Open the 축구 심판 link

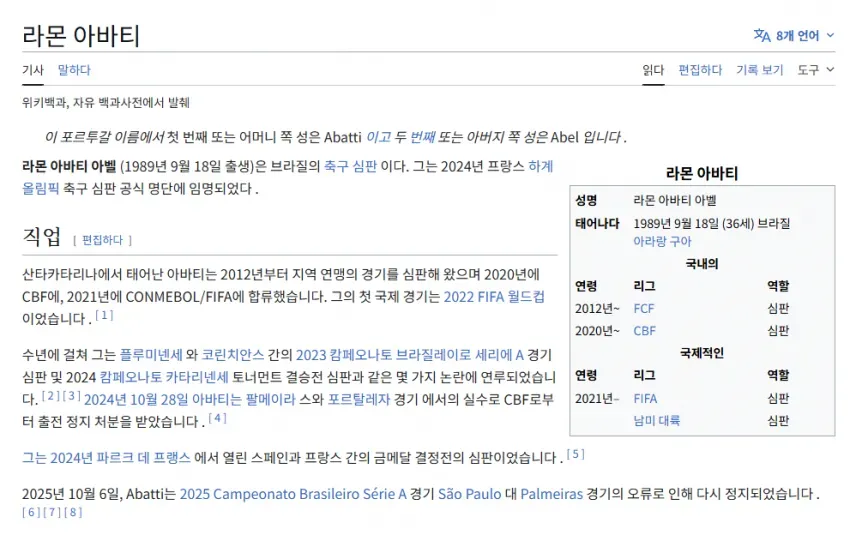tap(350, 166)
